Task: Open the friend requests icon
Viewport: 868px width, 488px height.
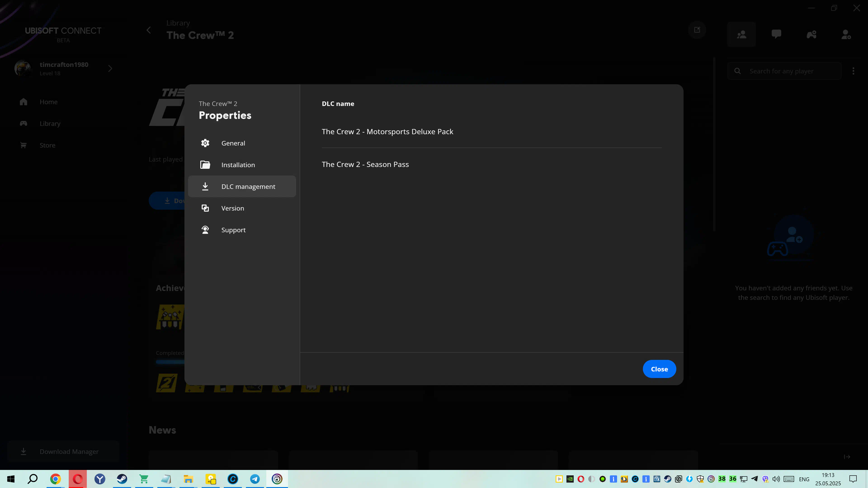Action: (847, 34)
